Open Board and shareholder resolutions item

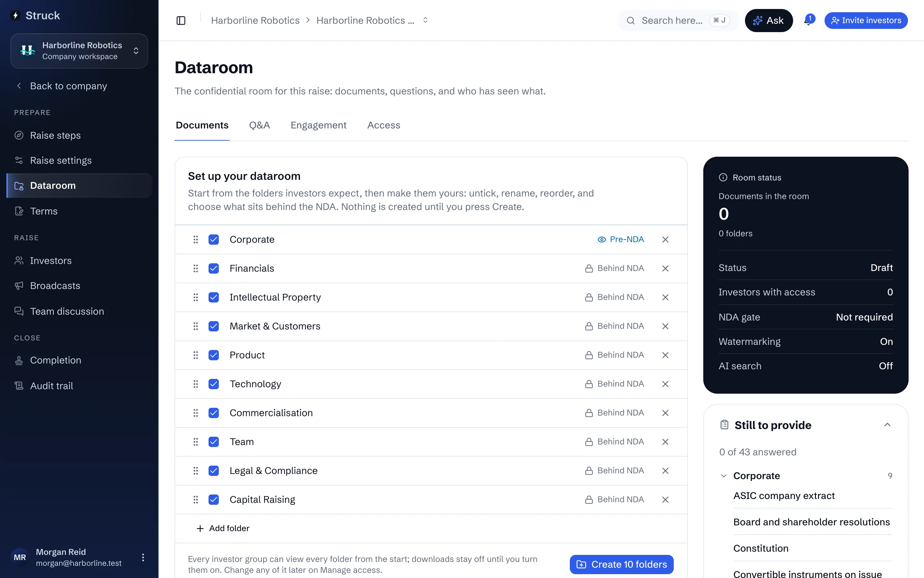pos(811,522)
